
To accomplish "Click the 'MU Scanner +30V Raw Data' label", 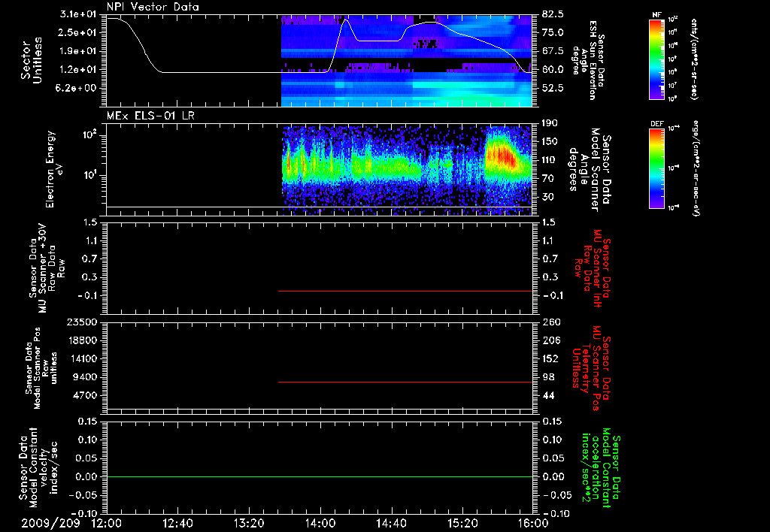I will click(47, 268).
